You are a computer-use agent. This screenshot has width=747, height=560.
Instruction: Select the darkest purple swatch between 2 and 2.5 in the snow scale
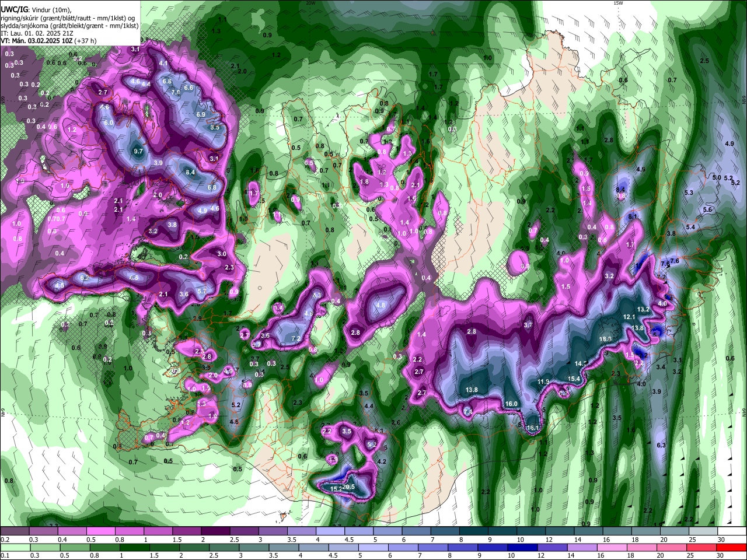(215, 531)
